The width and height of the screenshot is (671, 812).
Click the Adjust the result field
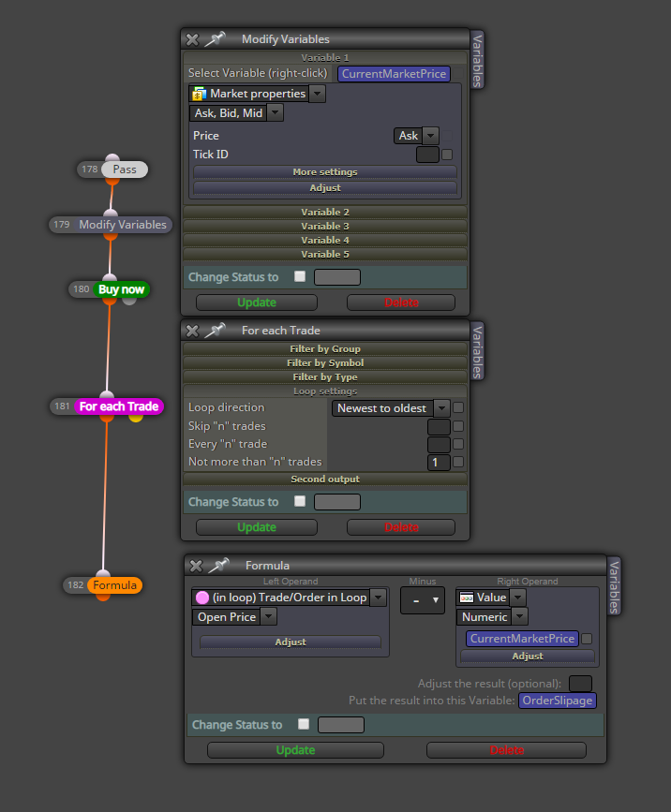(580, 684)
